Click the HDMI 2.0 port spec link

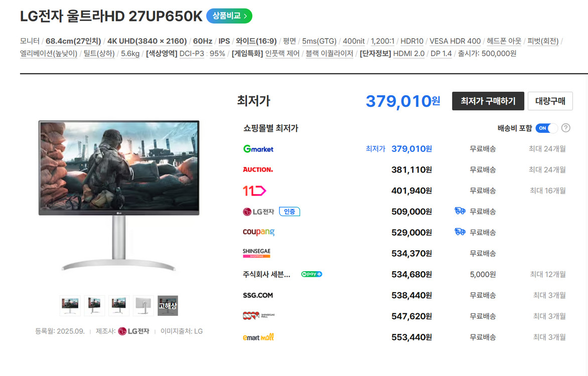point(409,54)
